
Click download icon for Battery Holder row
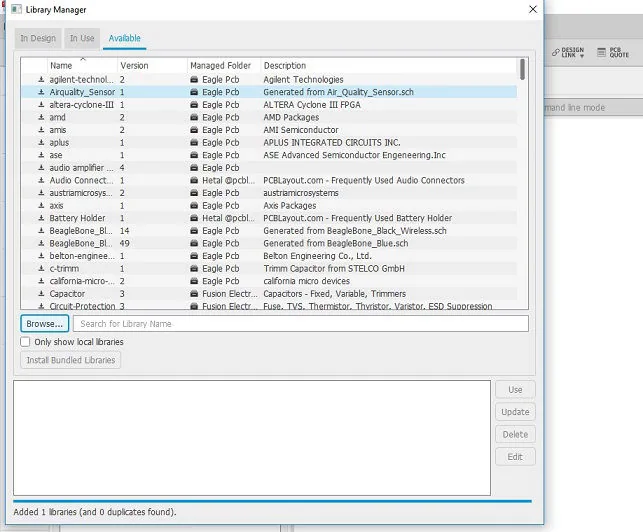click(41, 218)
